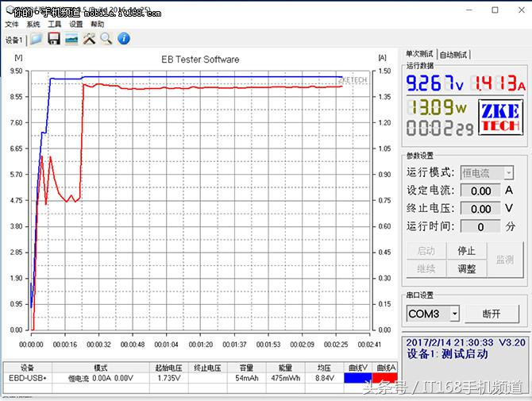Click the open file folder toolbar icon
Viewport: 532px width, 401px height.
(x=36, y=39)
